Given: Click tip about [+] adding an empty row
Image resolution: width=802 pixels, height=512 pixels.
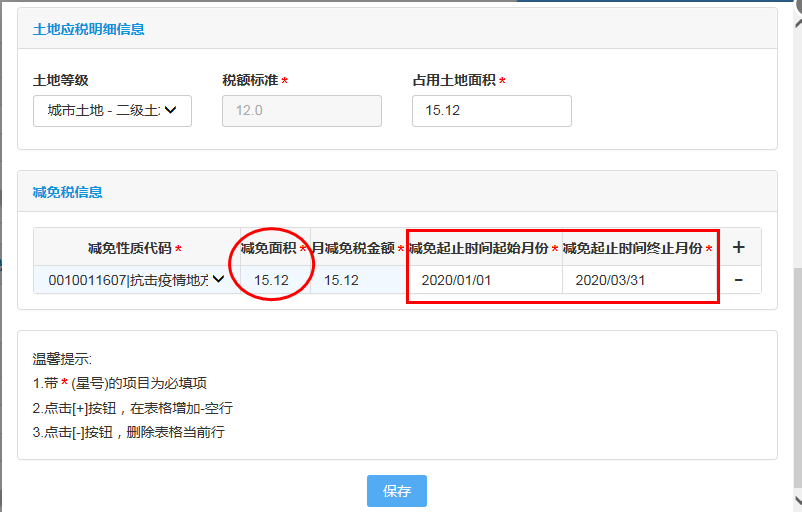Looking at the screenshot, I should [133, 408].
